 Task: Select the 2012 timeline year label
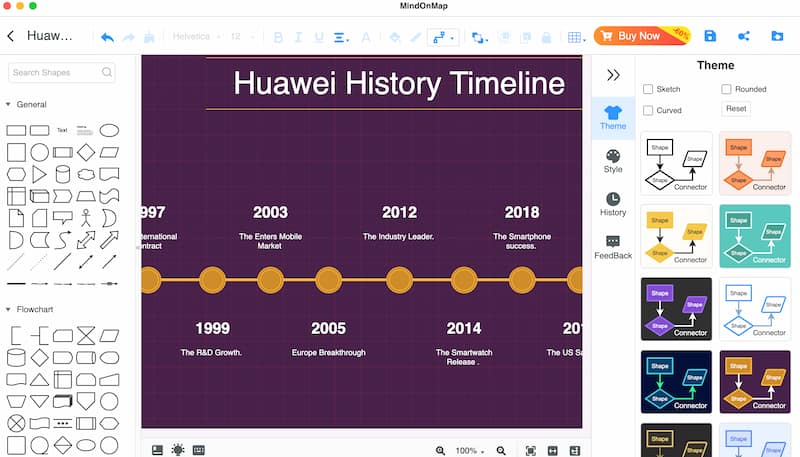[x=399, y=212]
